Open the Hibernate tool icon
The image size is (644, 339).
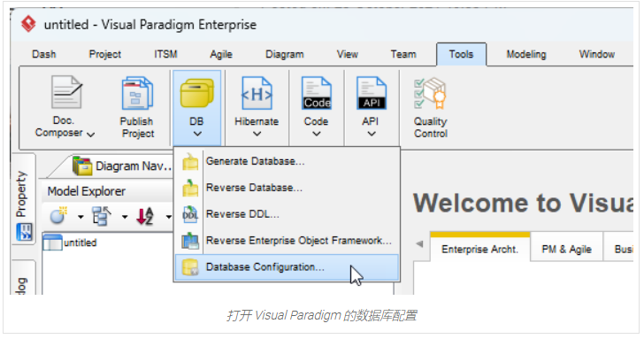(x=257, y=93)
